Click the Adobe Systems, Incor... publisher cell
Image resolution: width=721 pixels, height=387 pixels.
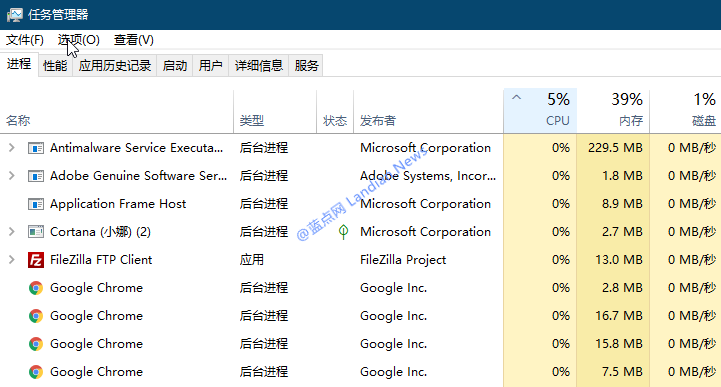point(428,176)
